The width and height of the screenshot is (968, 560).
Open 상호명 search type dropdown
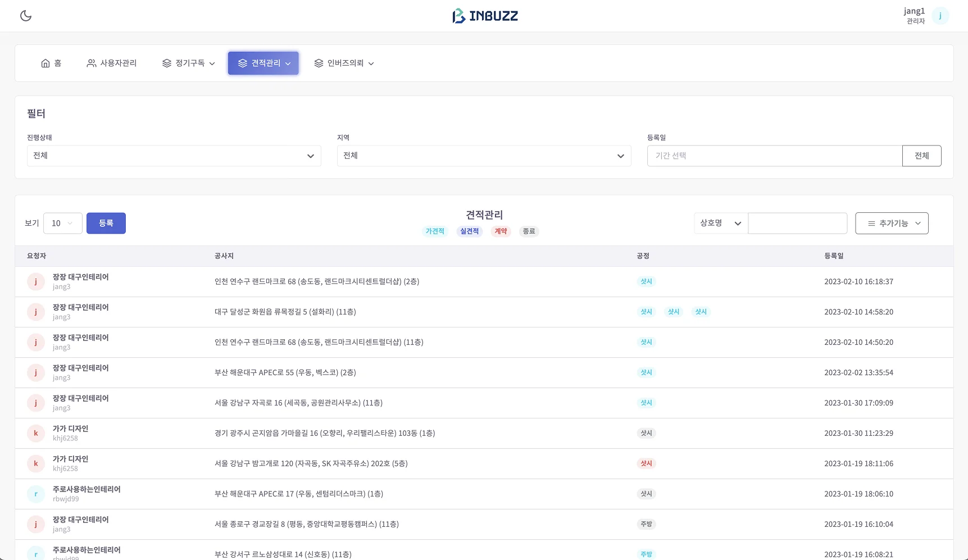pyautogui.click(x=721, y=224)
